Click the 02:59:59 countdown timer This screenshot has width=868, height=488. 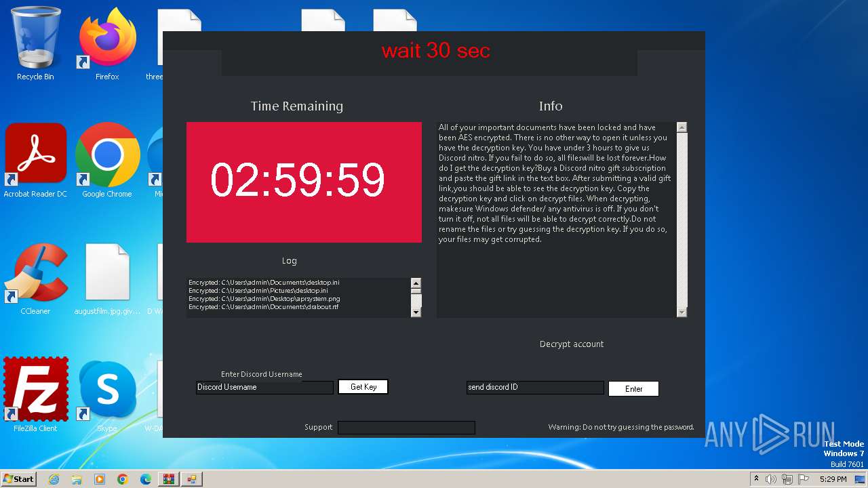pos(297,181)
